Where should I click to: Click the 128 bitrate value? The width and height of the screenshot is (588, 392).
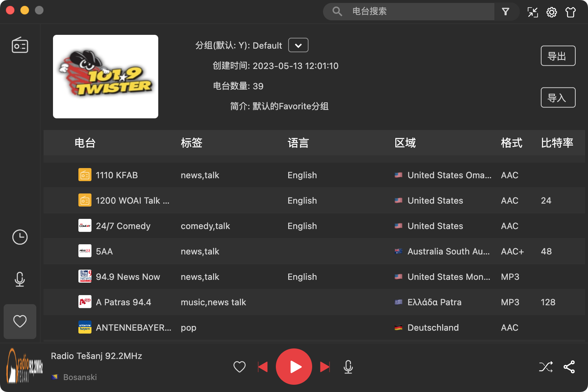coord(548,302)
